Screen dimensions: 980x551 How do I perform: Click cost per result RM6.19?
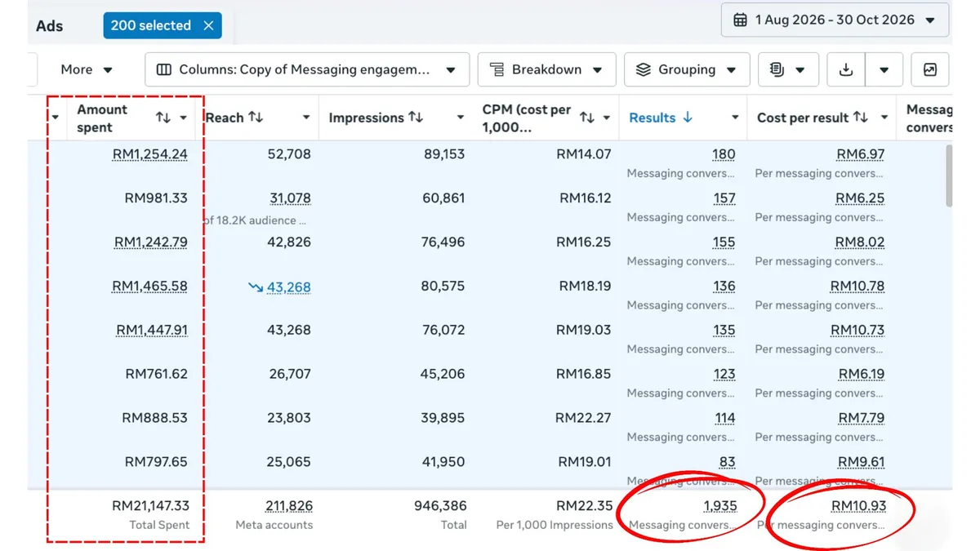(x=862, y=375)
